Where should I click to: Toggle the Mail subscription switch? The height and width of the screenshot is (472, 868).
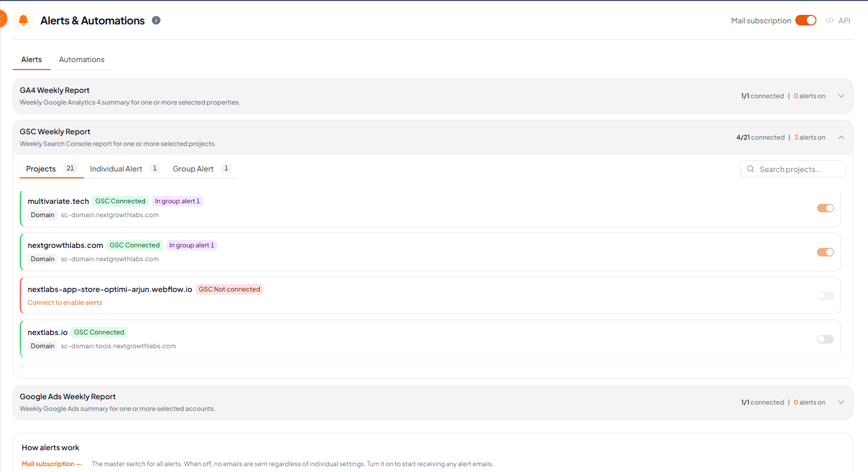click(806, 20)
